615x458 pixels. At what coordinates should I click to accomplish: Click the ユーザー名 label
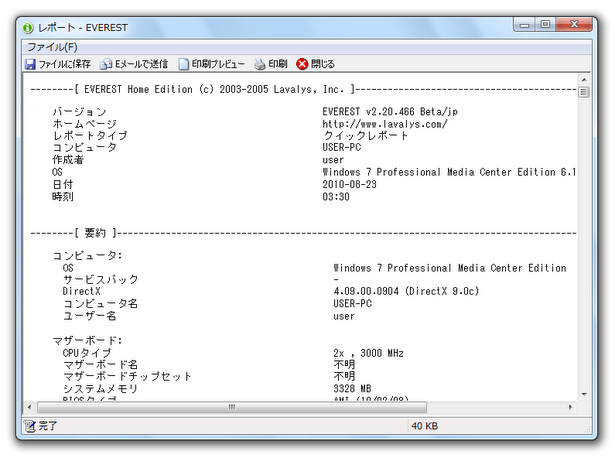click(90, 316)
